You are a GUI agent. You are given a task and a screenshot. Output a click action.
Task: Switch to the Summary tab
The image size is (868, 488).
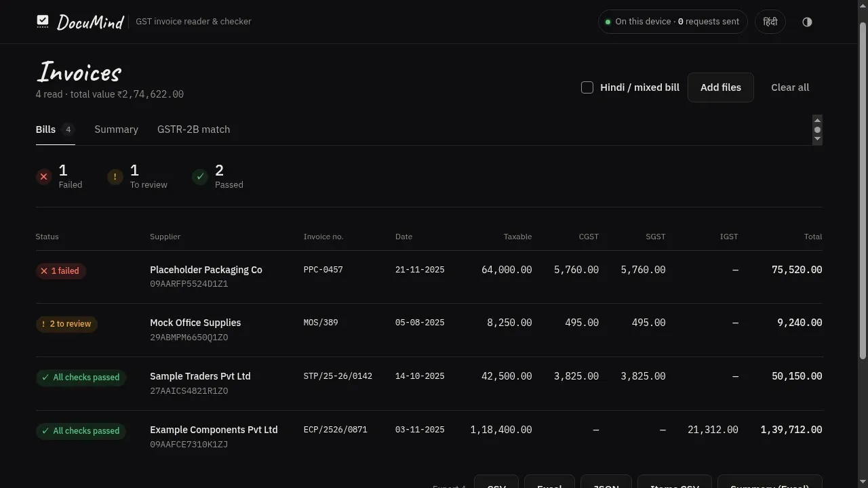coord(116,129)
